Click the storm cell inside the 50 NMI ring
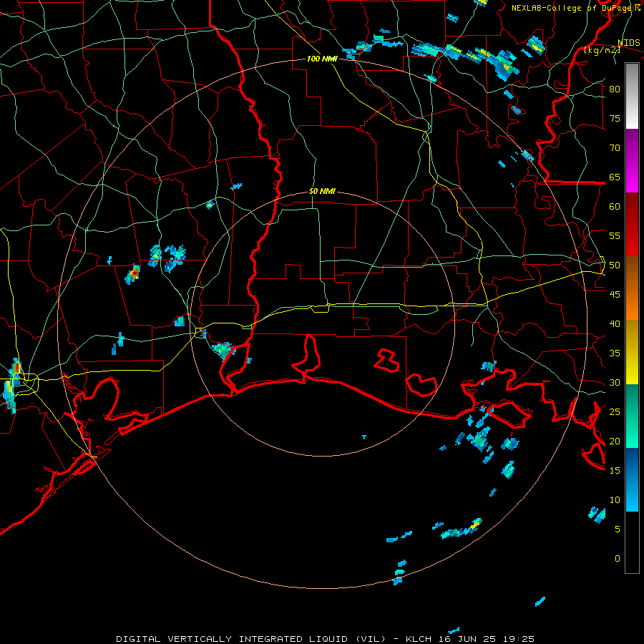Screen dimensions: 644x644 [224, 349]
